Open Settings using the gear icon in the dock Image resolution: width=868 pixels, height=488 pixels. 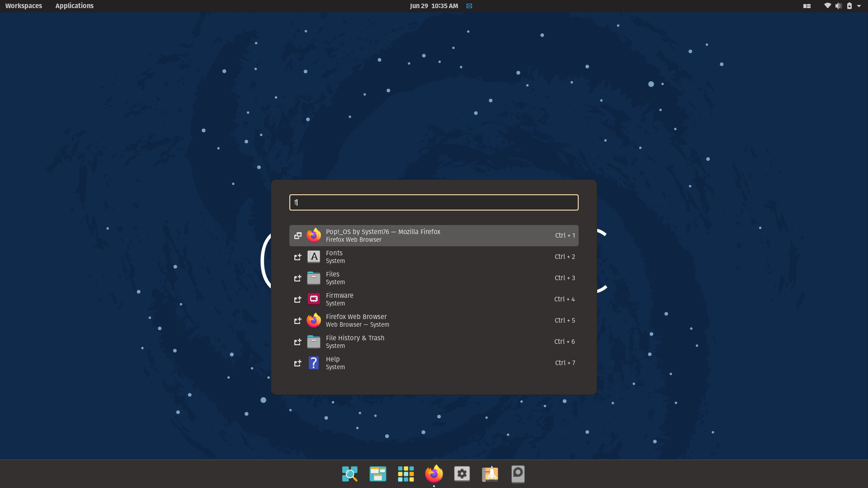tap(462, 474)
